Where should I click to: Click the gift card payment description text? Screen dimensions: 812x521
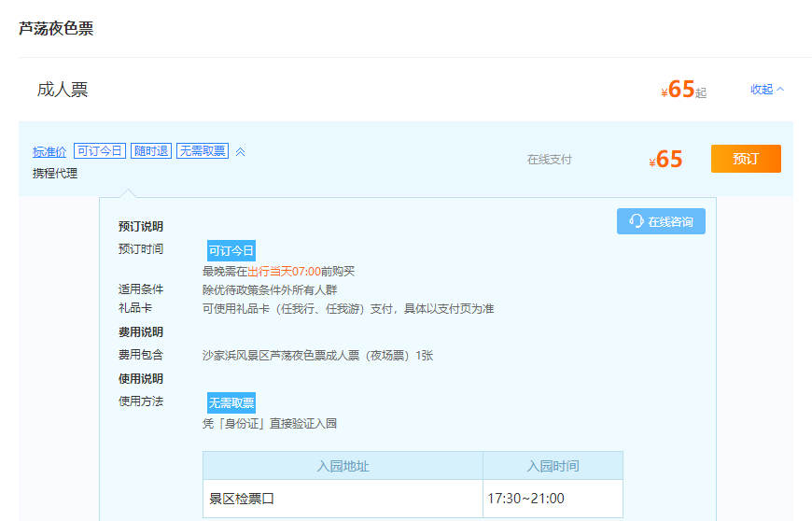coord(348,309)
